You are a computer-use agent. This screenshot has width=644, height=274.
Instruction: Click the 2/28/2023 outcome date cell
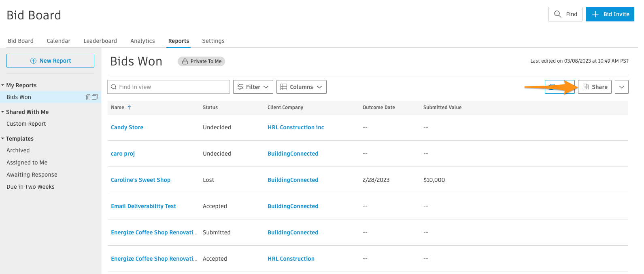(376, 180)
